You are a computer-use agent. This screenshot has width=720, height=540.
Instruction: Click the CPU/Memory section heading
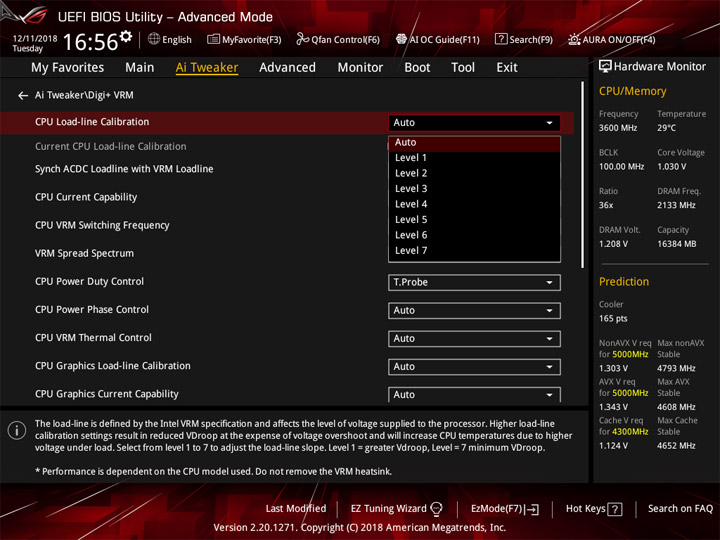[632, 91]
